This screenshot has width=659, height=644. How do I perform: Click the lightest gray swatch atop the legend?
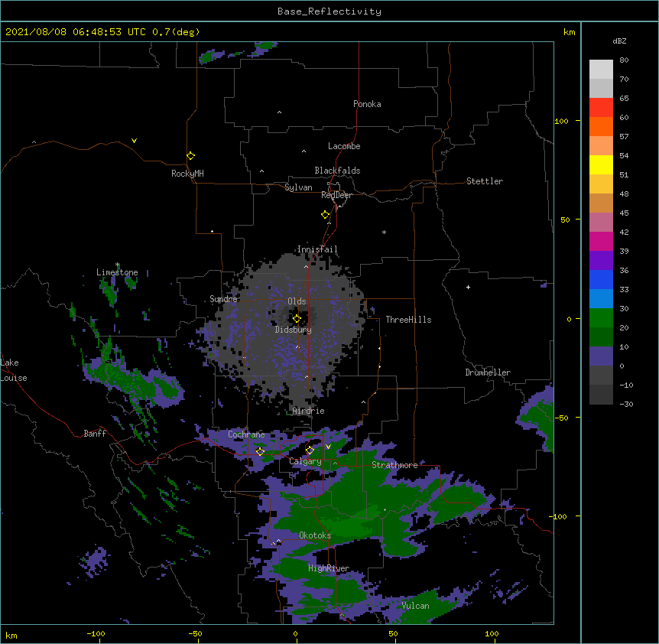601,69
